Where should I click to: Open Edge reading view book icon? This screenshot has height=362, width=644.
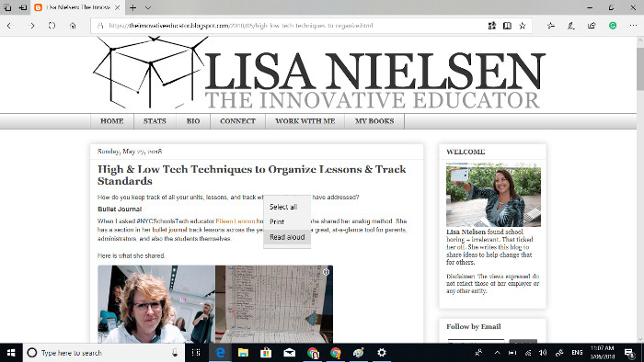507,26
